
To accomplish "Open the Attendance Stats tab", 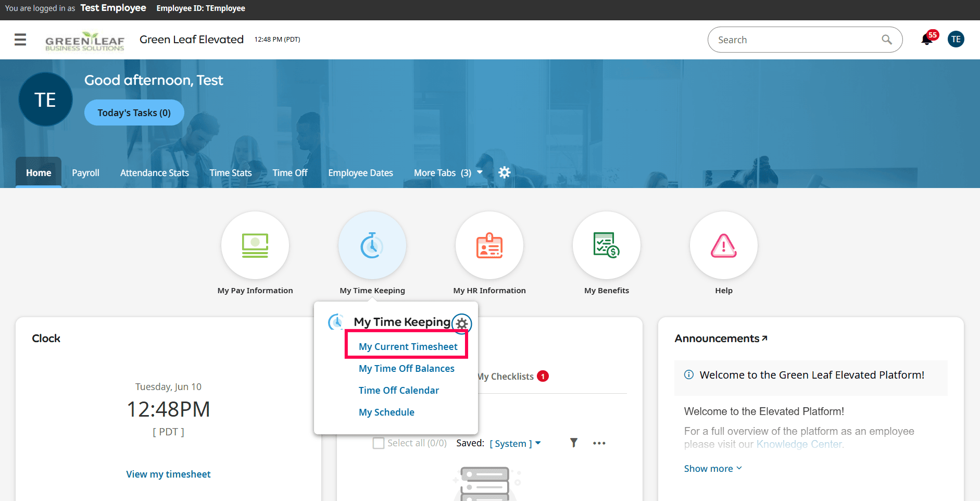I will click(x=155, y=173).
